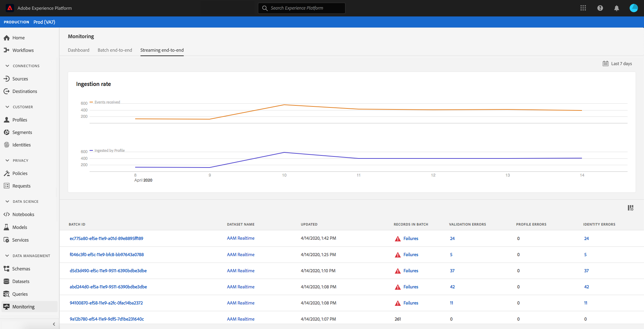The width and height of the screenshot is (644, 329).
Task: Sort by the Updated column header
Action: pos(309,225)
